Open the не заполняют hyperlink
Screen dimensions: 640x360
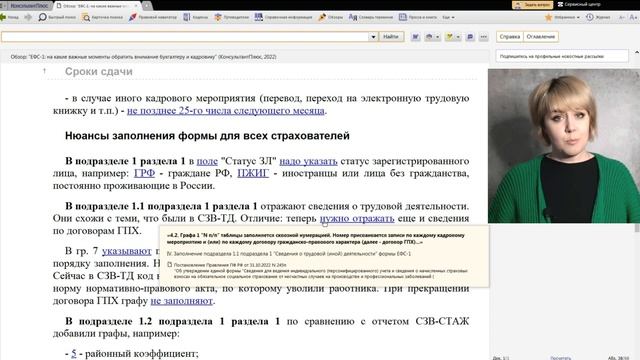(182, 301)
